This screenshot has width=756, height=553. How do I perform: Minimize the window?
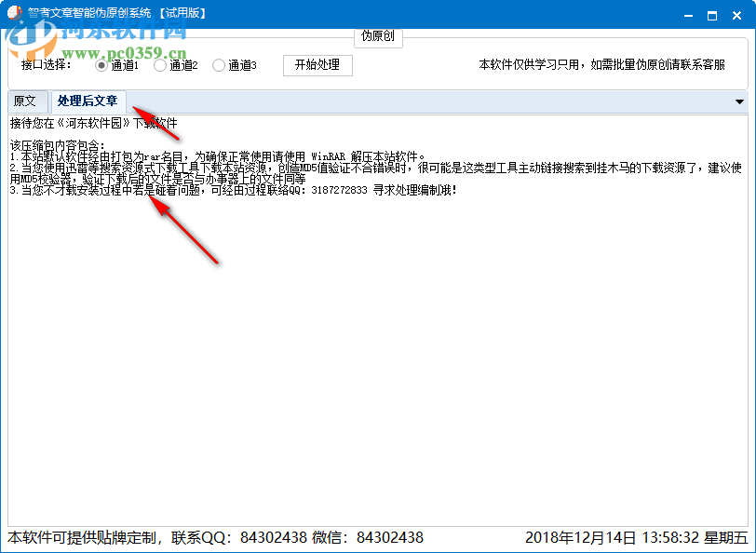pyautogui.click(x=689, y=16)
